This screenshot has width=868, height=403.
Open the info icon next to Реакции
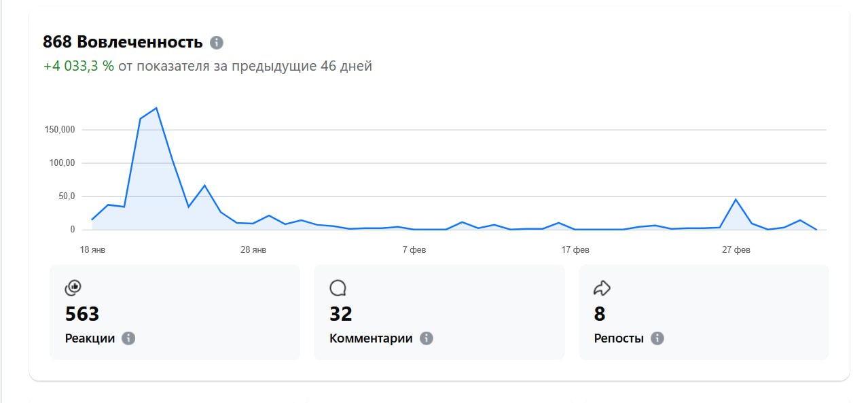coord(128,338)
